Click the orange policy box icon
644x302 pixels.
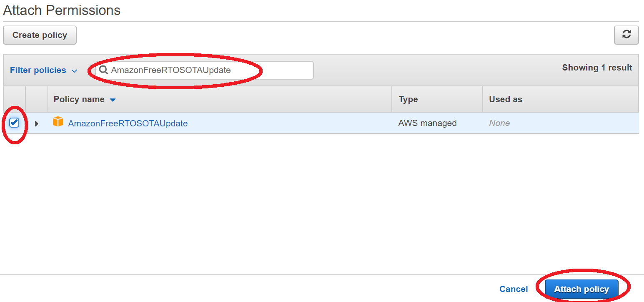pyautogui.click(x=58, y=122)
